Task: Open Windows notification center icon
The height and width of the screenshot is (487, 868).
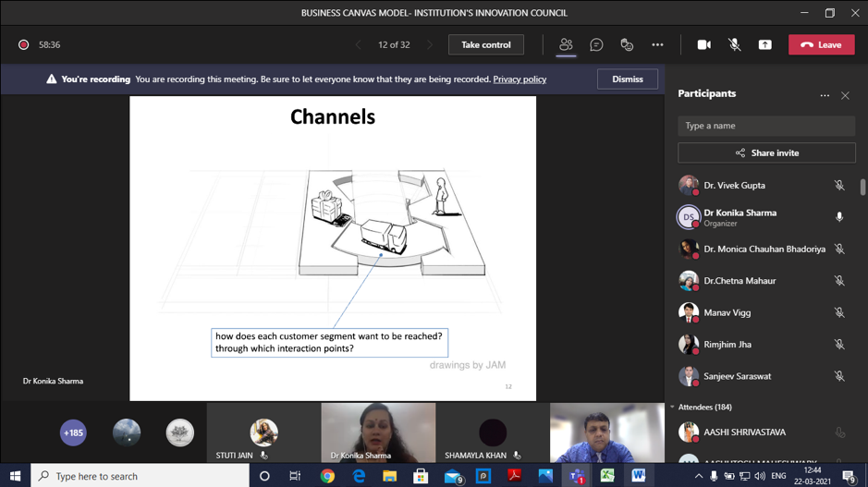Action: (x=850, y=477)
